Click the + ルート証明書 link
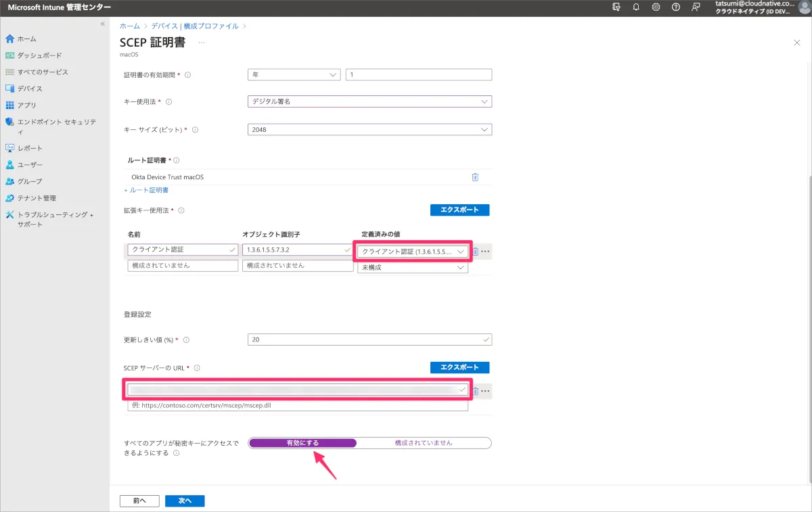812x512 pixels. pos(146,190)
